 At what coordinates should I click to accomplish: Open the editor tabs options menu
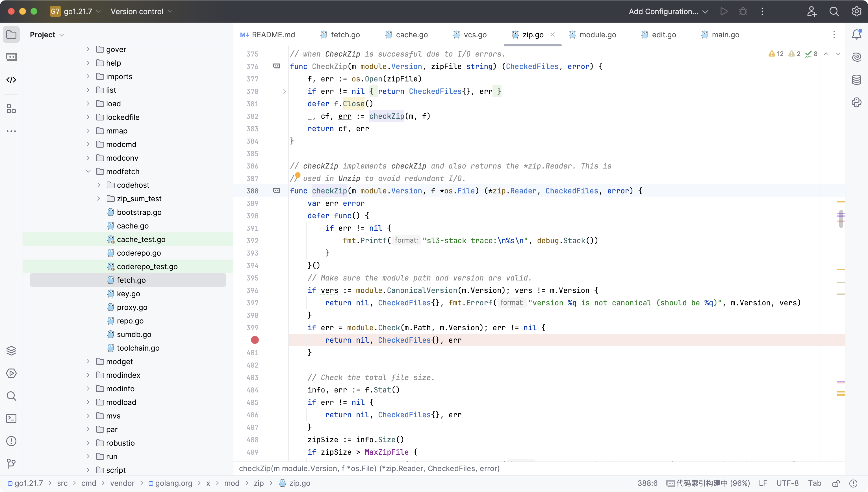point(834,35)
